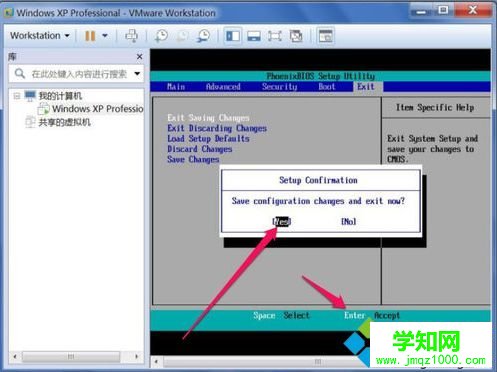Select Windows XP Professional in library
Screen dimensions: 497x372
pos(97,109)
